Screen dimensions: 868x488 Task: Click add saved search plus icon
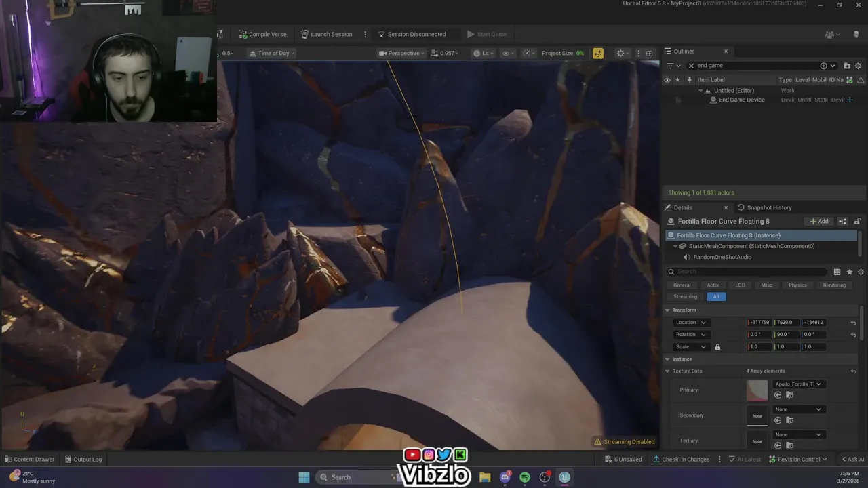(824, 66)
